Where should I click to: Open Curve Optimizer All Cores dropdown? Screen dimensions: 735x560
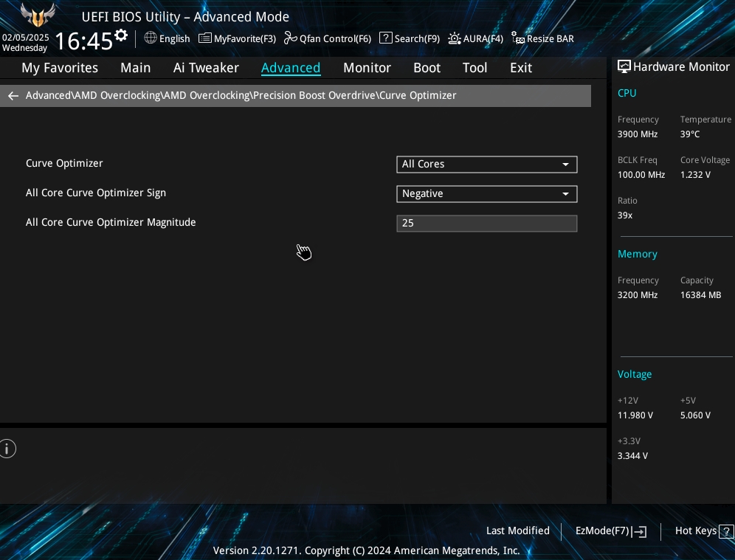tap(486, 165)
